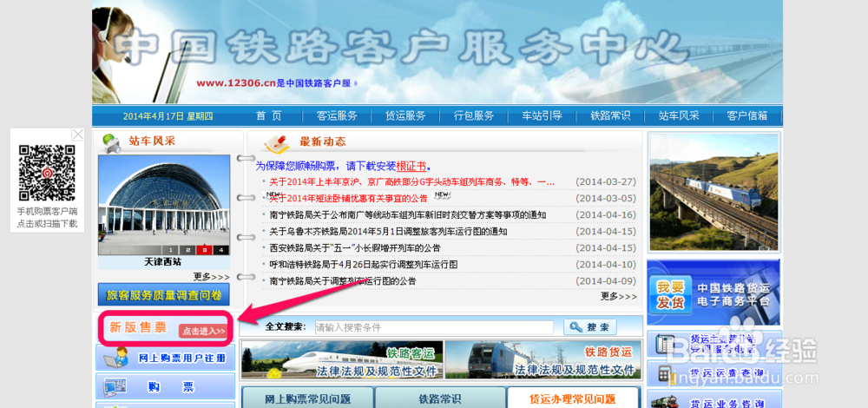This screenshot has width=868, height=408.
Task: Open the 乌鲁木齐铁路局 5月1日 notice
Action: 388,232
